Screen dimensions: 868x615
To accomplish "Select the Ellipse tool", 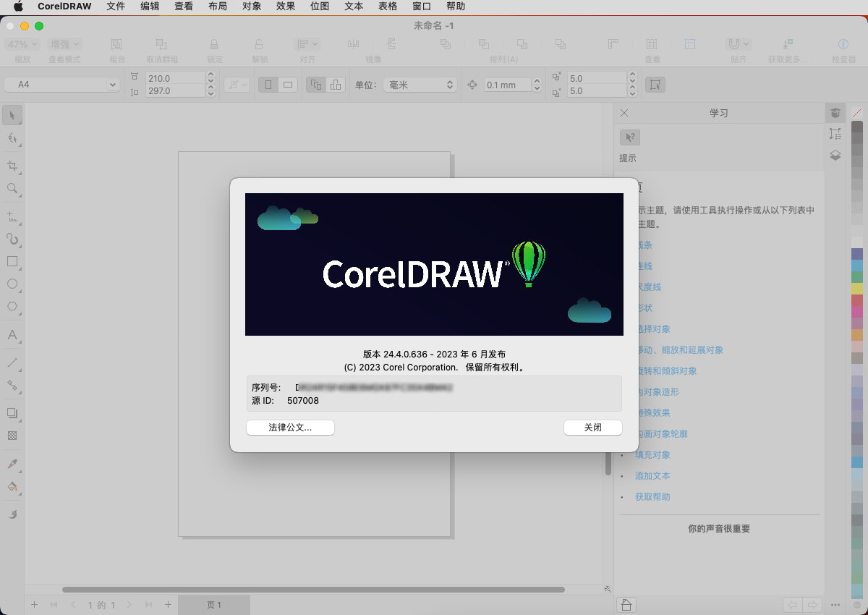I will [12, 284].
